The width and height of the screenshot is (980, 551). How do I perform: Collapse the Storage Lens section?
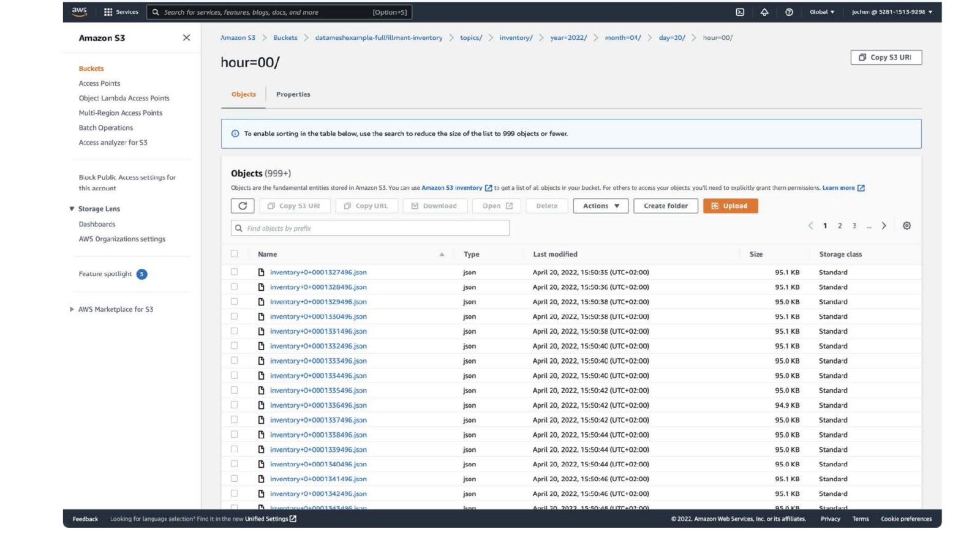pyautogui.click(x=72, y=209)
